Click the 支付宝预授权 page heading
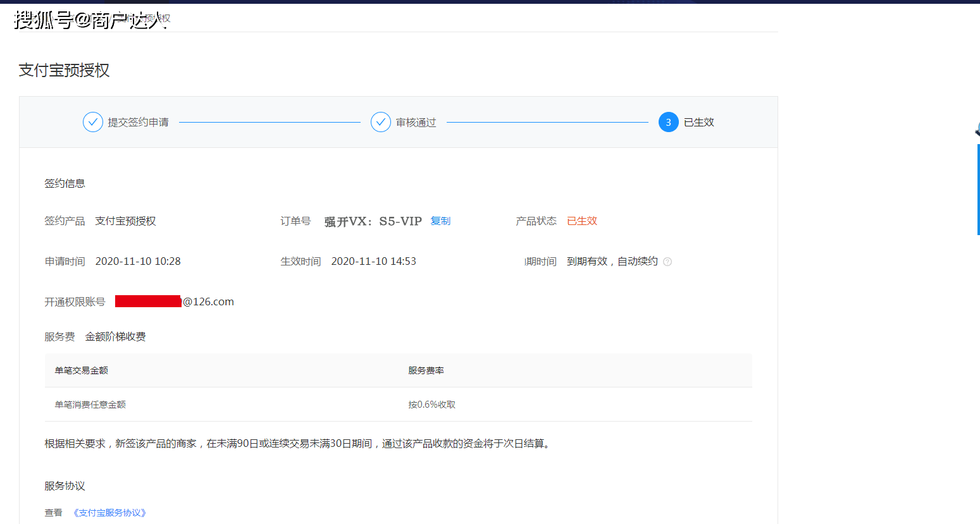The image size is (980, 524). (64, 70)
